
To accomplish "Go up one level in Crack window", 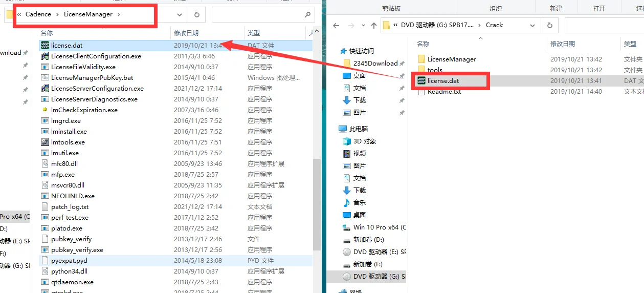I will click(374, 25).
